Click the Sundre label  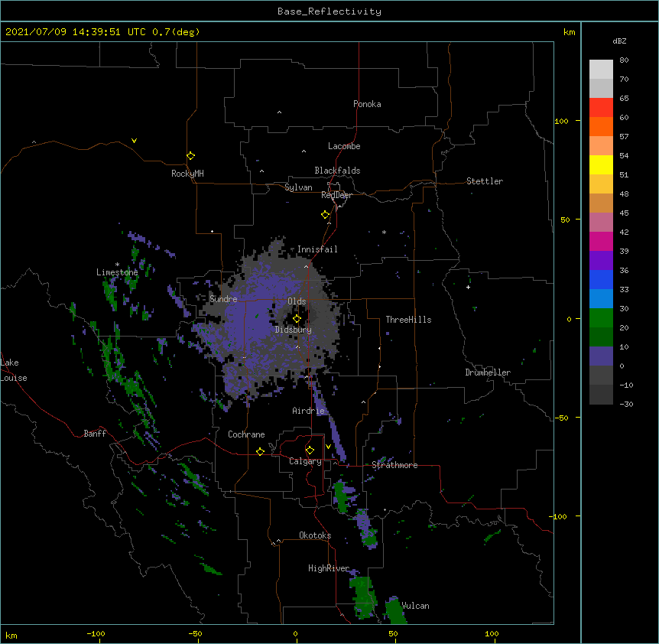223,299
